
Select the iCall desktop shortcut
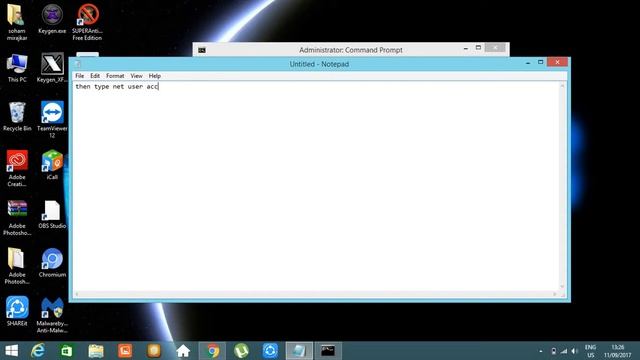click(x=52, y=165)
